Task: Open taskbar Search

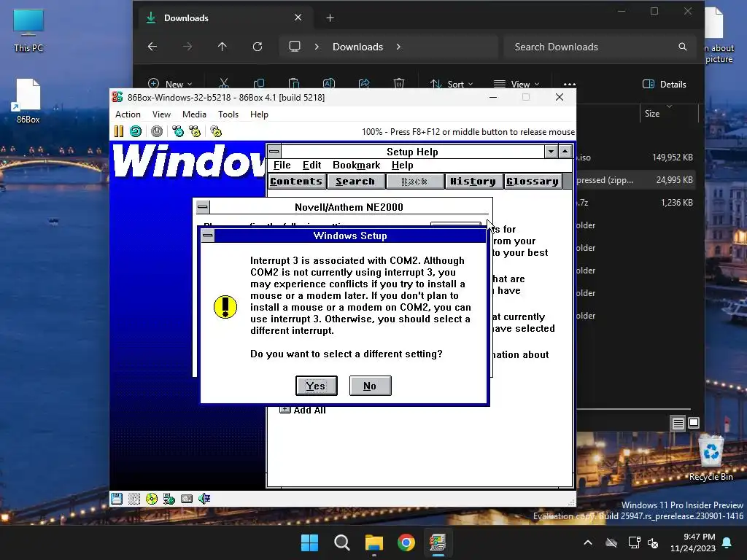Action: 341,542
